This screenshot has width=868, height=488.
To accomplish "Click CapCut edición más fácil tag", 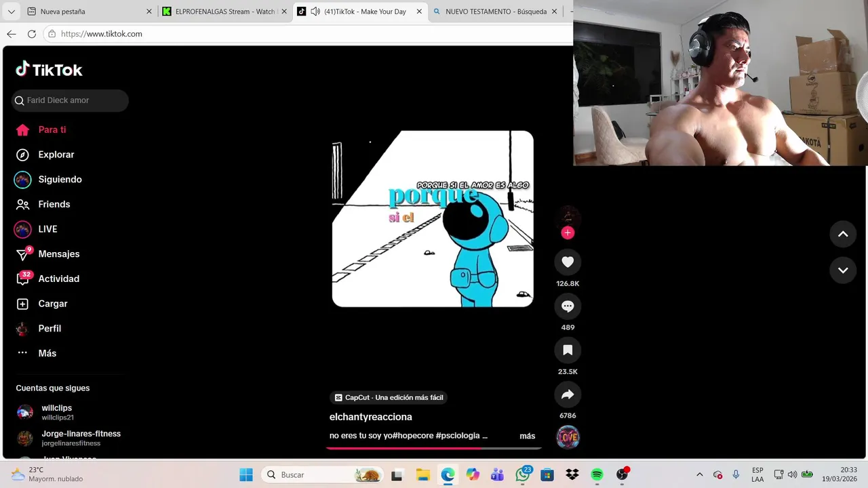I will 389,397.
